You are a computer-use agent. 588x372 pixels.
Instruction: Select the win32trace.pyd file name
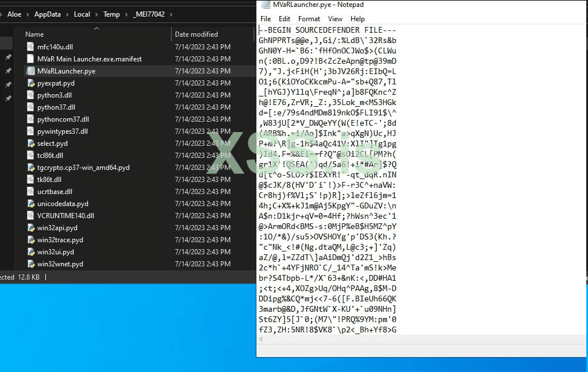point(60,239)
